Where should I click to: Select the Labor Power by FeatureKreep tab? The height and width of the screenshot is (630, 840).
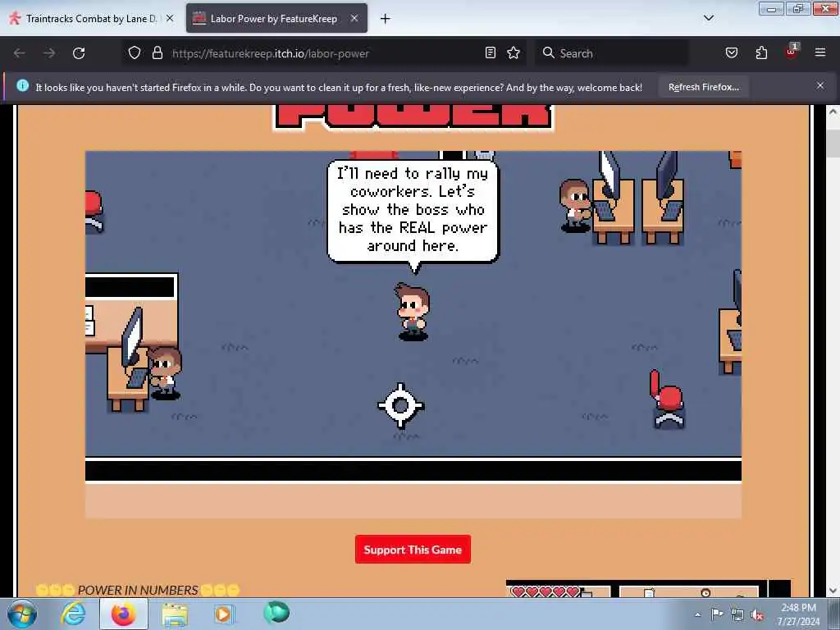click(276, 19)
